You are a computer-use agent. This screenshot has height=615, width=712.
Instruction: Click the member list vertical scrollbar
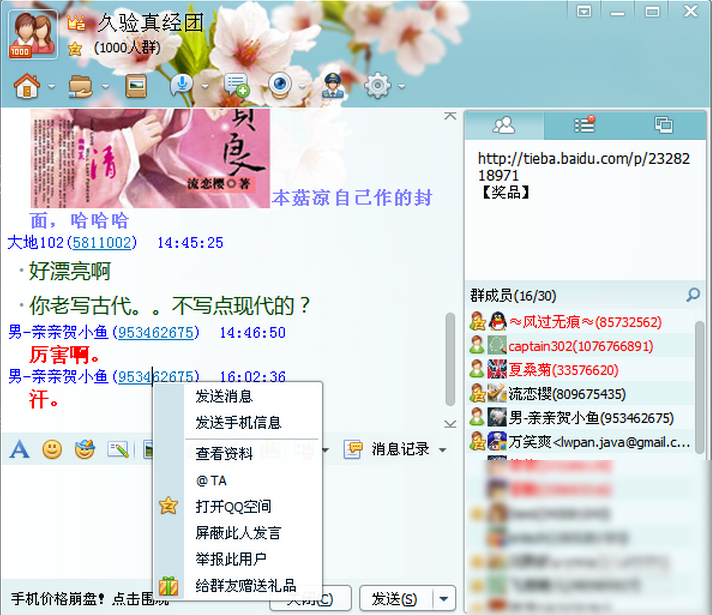click(700, 386)
